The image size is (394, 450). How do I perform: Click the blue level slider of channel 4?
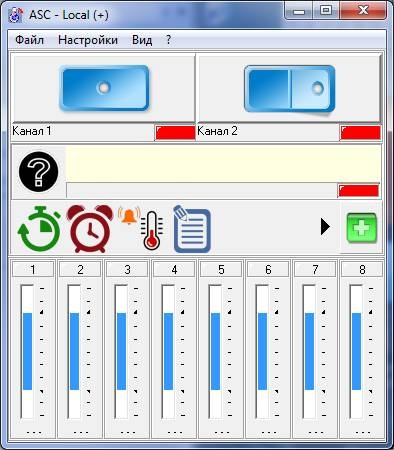[168, 351]
